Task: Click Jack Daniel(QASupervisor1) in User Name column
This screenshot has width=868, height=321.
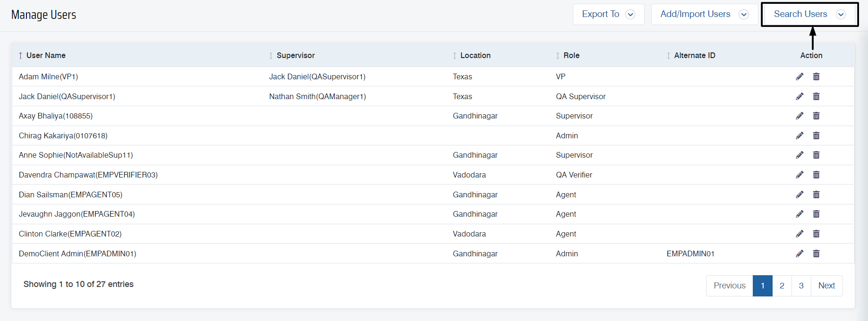Action: tap(67, 96)
